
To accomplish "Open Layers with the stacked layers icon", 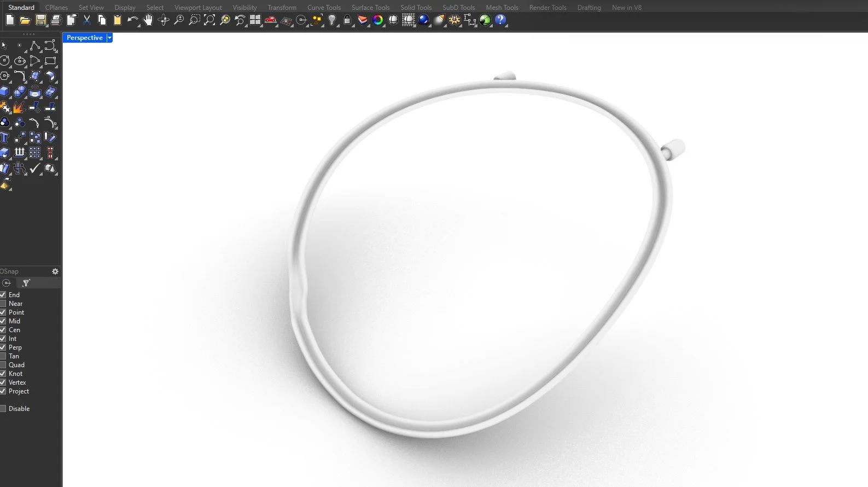I will [363, 20].
